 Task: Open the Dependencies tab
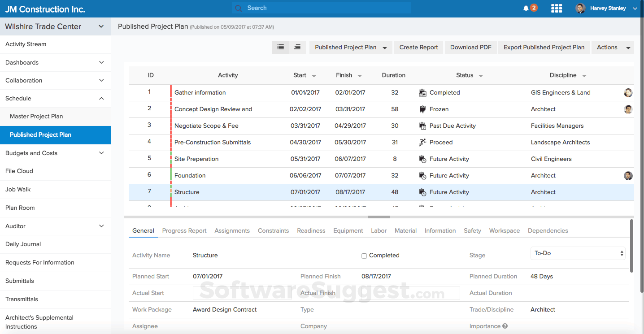(x=548, y=230)
